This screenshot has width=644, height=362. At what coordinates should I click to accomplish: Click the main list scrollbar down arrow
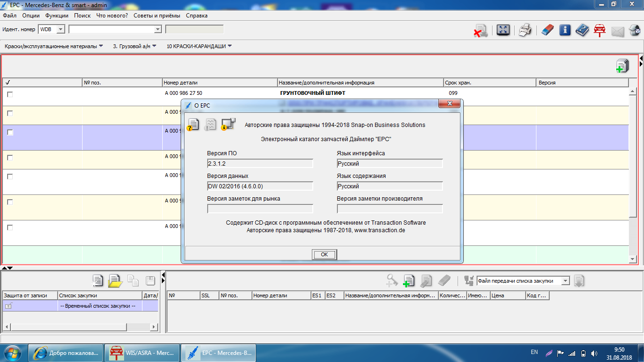click(x=633, y=259)
